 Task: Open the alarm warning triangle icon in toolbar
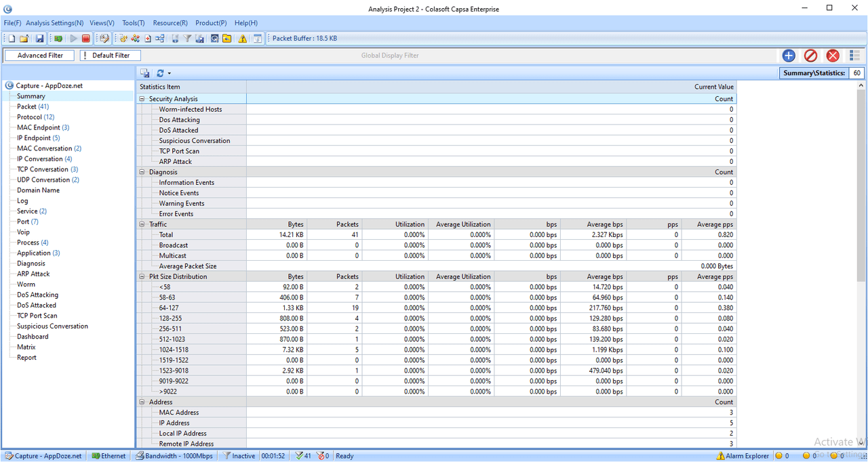242,39
